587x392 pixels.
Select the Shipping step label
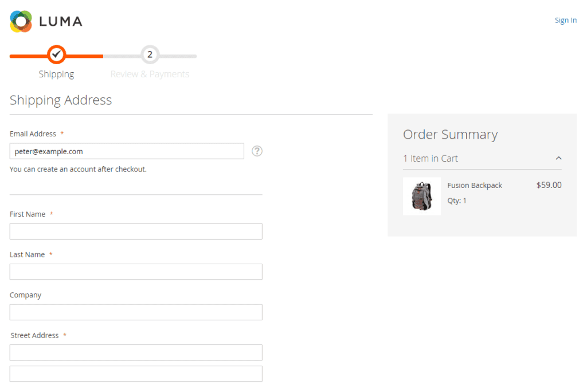56,74
